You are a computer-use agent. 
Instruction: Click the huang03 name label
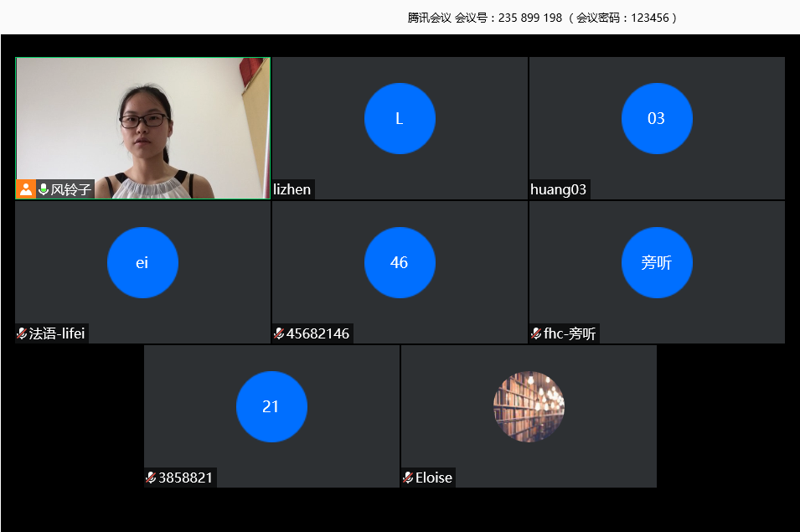pos(559,189)
